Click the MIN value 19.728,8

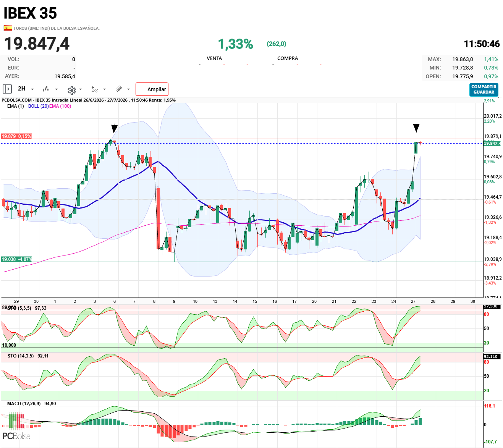tap(463, 68)
